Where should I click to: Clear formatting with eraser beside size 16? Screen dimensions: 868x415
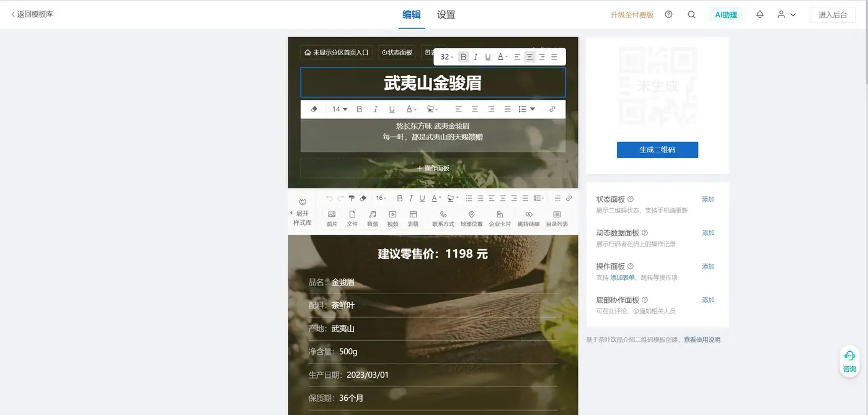pyautogui.click(x=363, y=198)
